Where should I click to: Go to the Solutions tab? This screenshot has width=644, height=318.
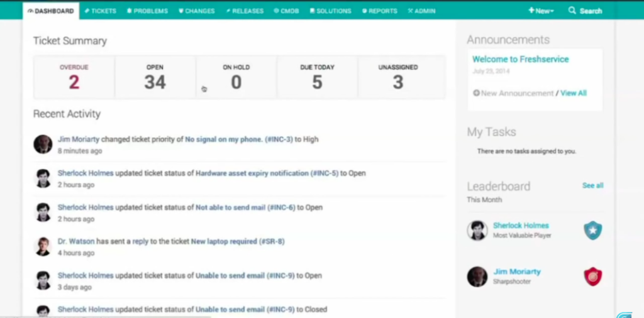[331, 11]
